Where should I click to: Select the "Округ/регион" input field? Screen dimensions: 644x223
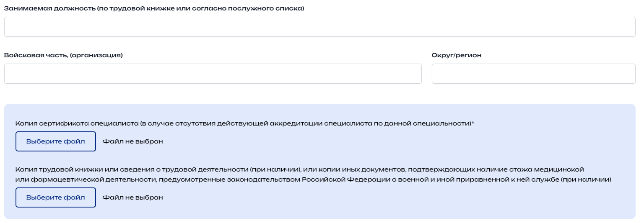pyautogui.click(x=533, y=74)
